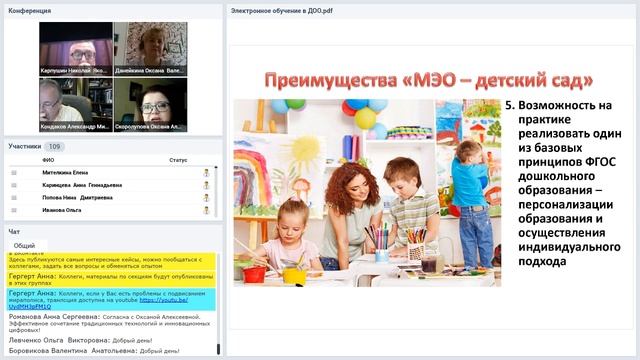This screenshot has height=360, width=640.
Task: Click the Электронное обучение в ДОО.pdf title
Action: 282,11
